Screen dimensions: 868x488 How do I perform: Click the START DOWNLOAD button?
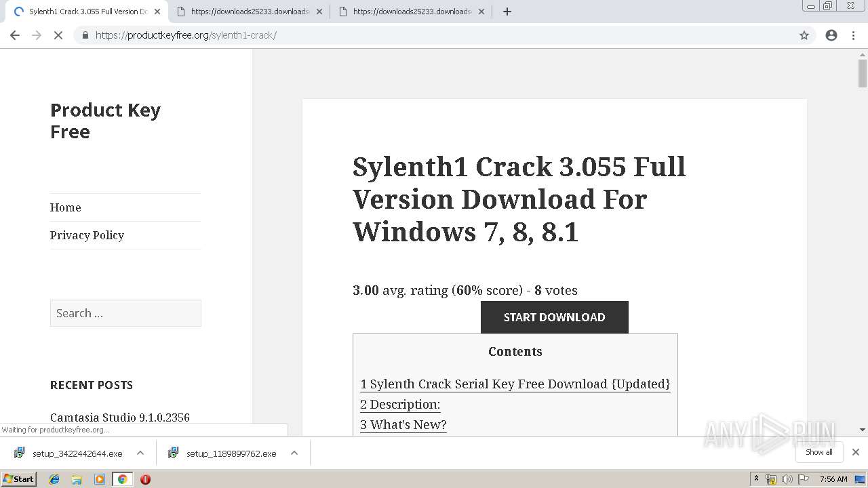[555, 317]
